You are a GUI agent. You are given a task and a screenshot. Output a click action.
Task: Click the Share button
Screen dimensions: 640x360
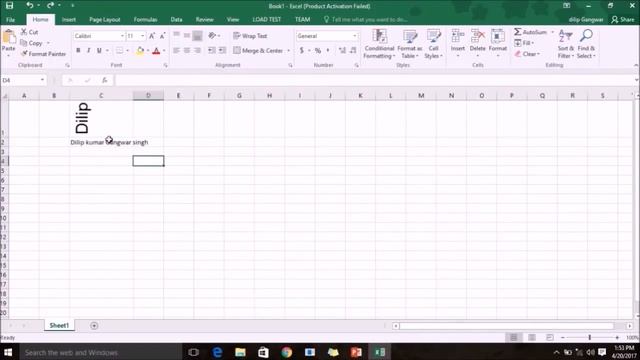623,20
